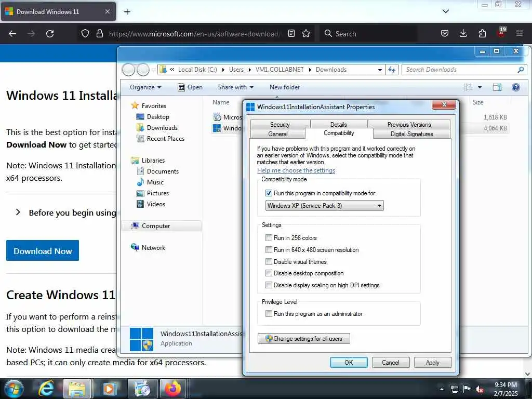532x399 pixels.
Task: Check Disable display scaling on high DPI
Action: click(x=269, y=285)
